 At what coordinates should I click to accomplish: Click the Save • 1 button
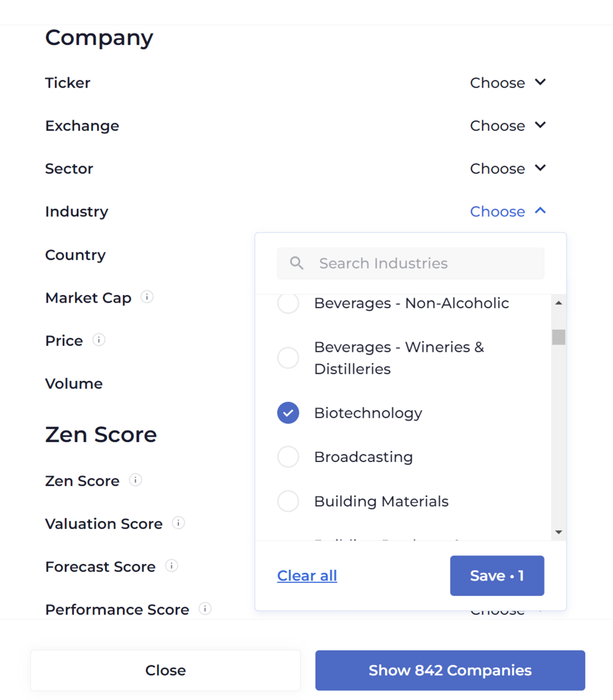tap(497, 576)
